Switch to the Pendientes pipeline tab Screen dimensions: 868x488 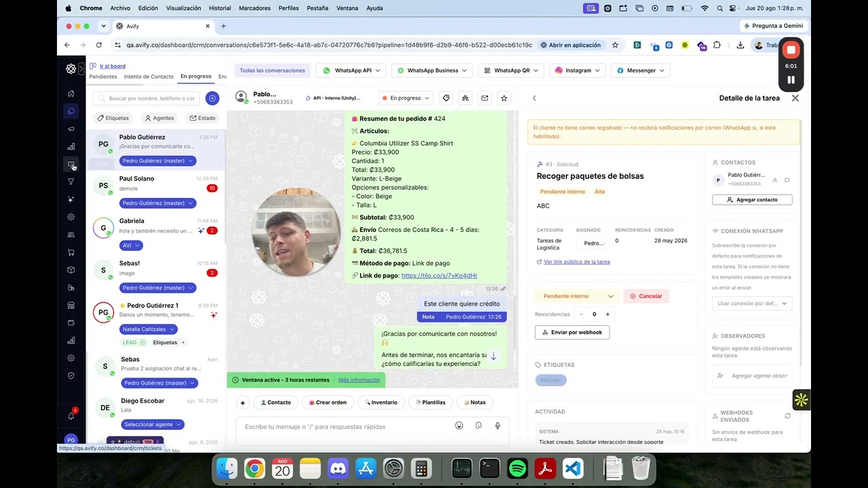click(103, 77)
